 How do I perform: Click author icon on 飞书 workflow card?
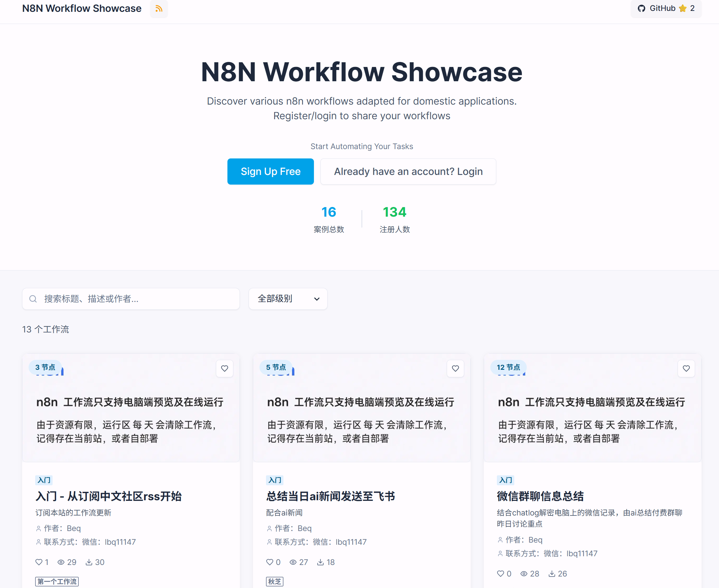(269, 528)
